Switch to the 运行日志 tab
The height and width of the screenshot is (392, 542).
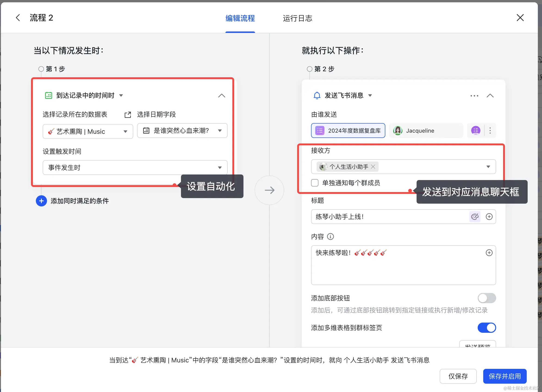click(297, 18)
